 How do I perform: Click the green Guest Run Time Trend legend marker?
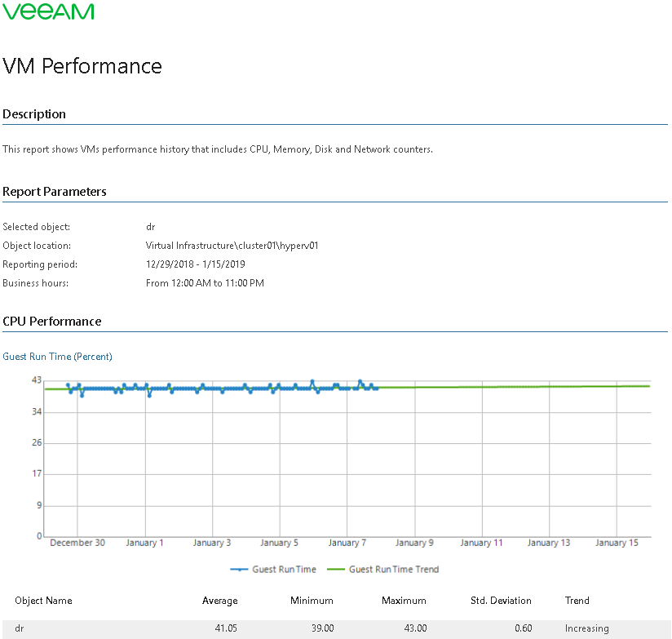point(335,569)
